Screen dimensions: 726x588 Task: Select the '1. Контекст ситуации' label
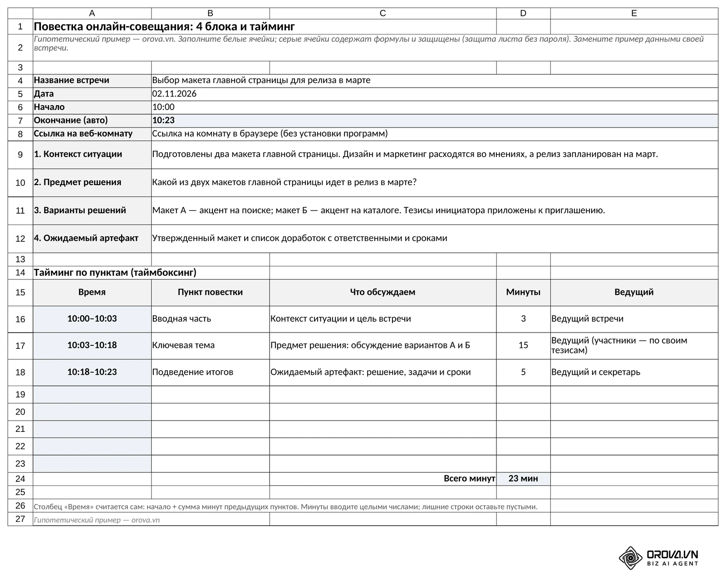point(92,155)
